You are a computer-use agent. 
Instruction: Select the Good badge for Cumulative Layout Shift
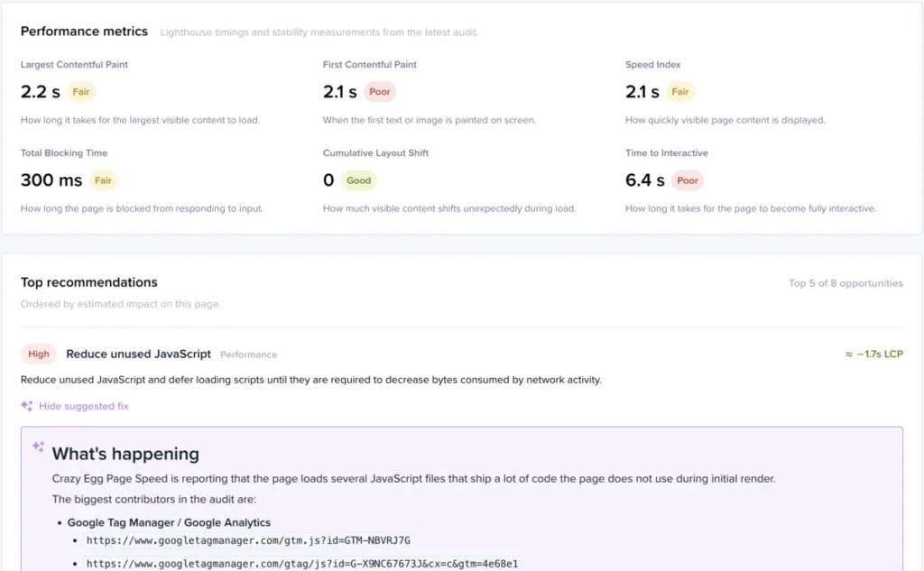pos(358,180)
